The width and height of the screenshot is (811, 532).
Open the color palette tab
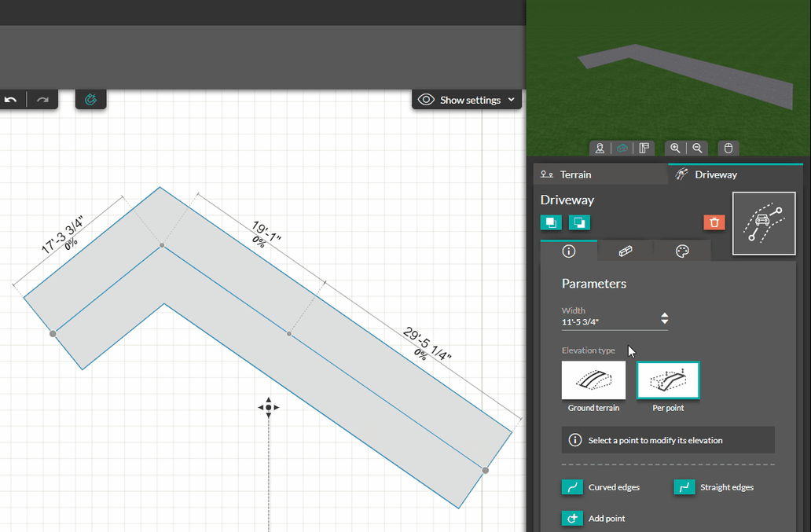[682, 251]
